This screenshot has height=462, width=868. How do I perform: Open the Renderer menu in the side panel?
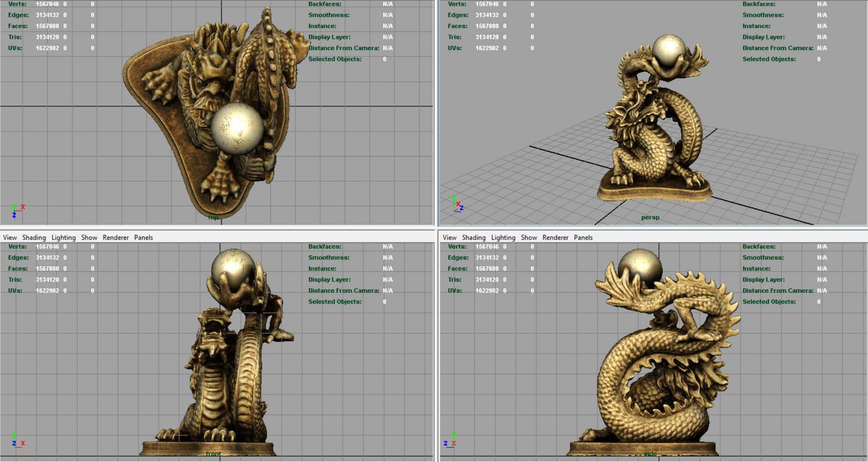[x=555, y=237]
